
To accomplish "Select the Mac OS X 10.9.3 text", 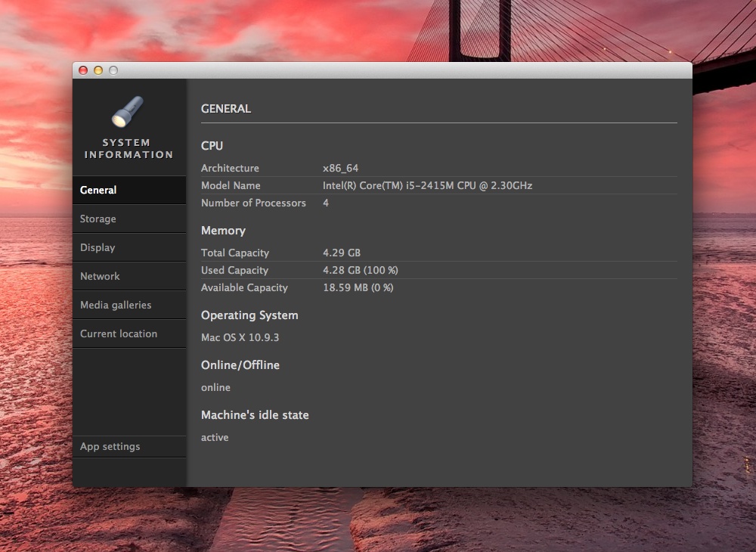I will coord(240,337).
